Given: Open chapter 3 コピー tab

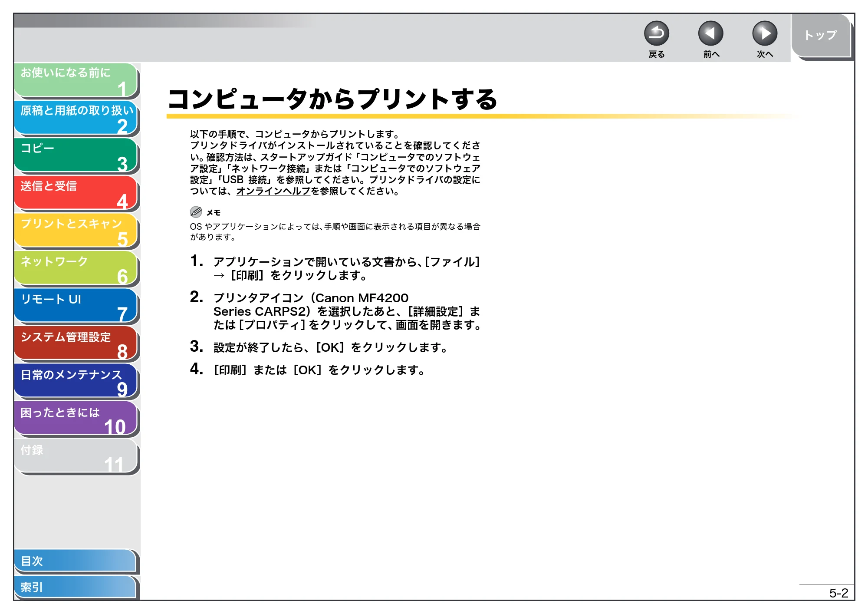Looking at the screenshot, I should coord(76,155).
